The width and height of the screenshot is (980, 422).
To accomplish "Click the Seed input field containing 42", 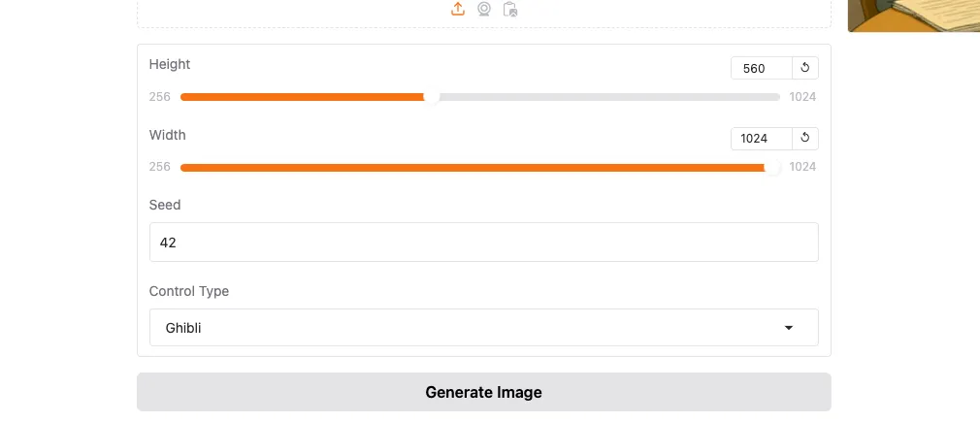I will point(483,243).
